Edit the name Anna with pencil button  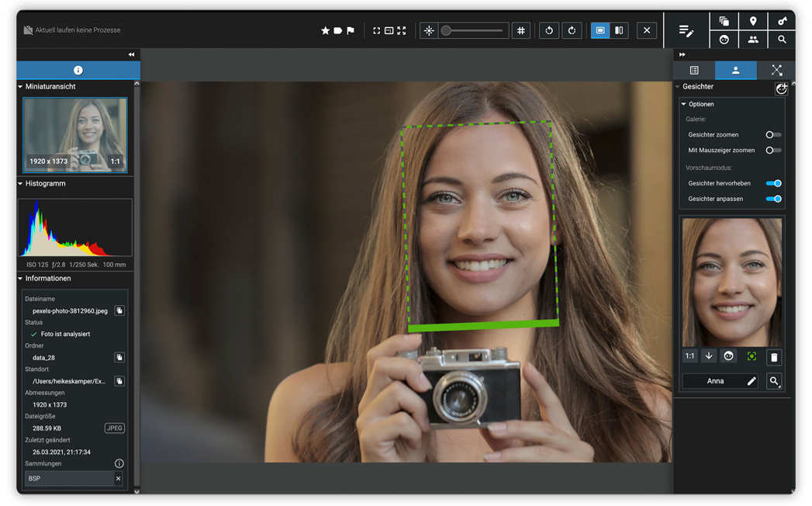[751, 381]
